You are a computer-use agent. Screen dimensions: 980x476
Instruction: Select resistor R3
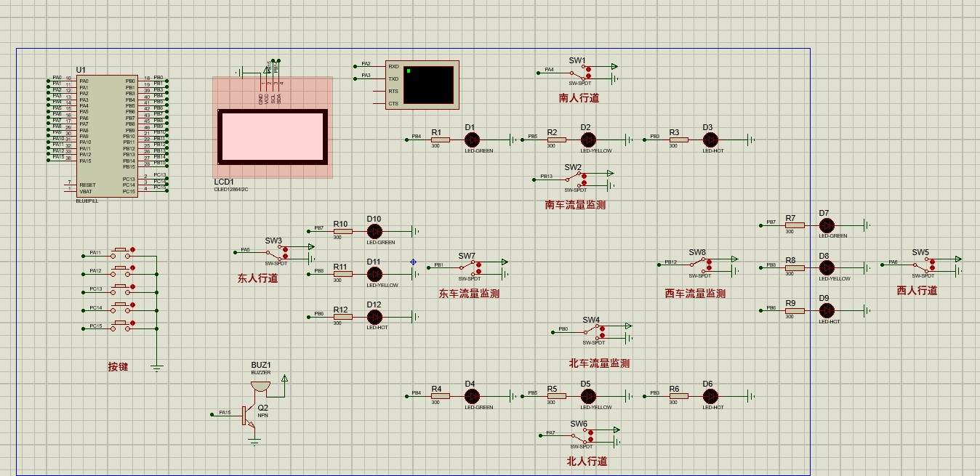(678, 140)
